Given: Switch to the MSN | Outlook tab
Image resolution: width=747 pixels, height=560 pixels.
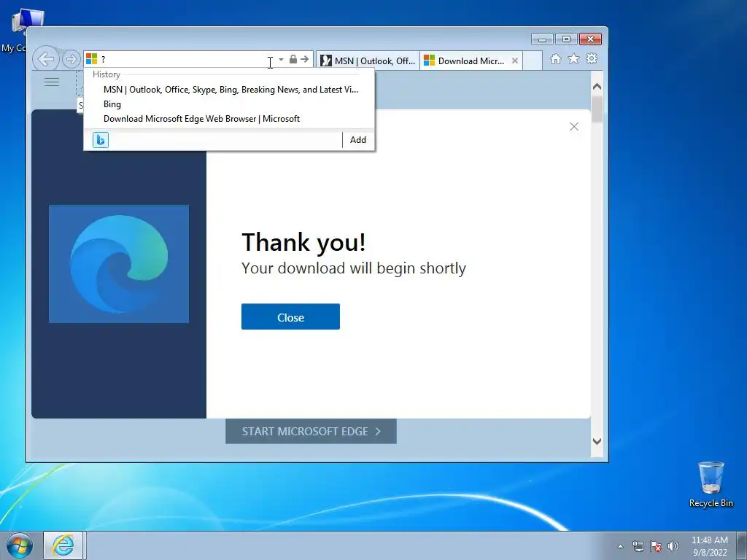Looking at the screenshot, I should 368,61.
